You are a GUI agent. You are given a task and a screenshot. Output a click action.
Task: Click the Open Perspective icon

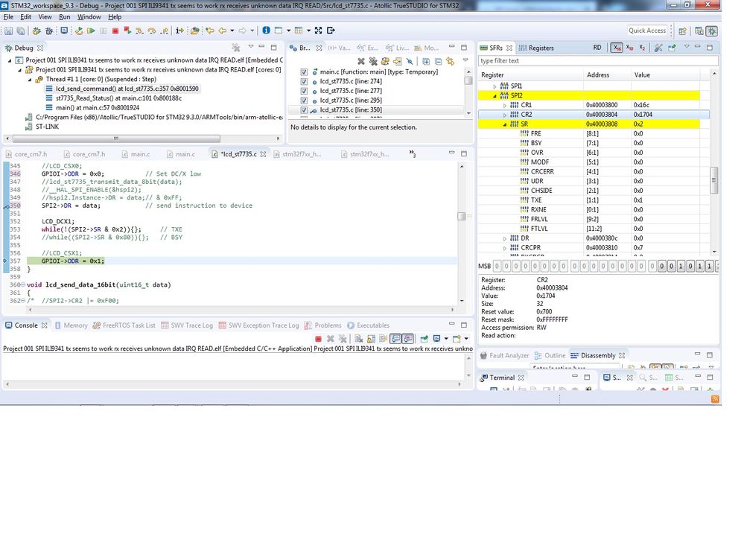click(x=682, y=31)
